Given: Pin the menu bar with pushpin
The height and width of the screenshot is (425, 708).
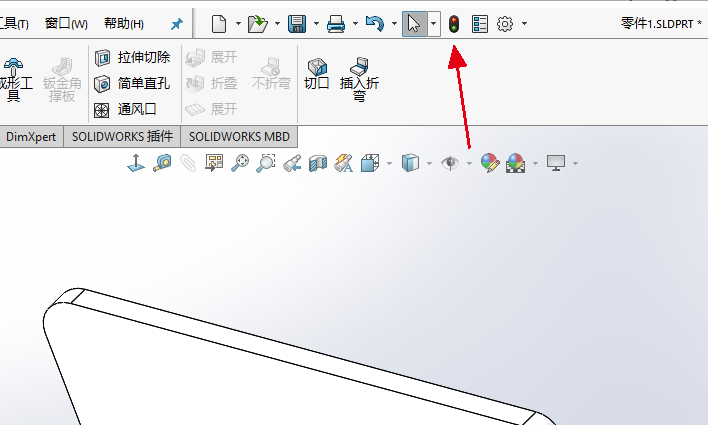Looking at the screenshot, I should tap(177, 24).
